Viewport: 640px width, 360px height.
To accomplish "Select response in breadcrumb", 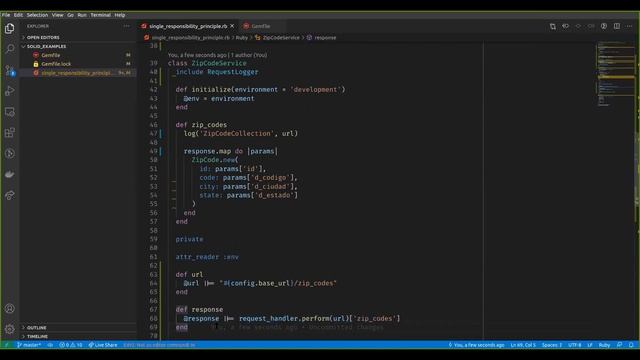I will 325,38.
